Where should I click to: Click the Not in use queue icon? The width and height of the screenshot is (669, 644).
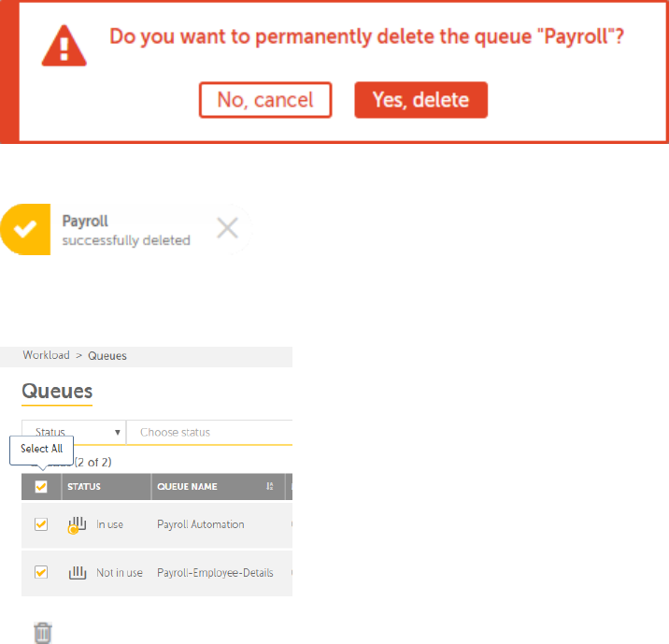[x=77, y=572]
